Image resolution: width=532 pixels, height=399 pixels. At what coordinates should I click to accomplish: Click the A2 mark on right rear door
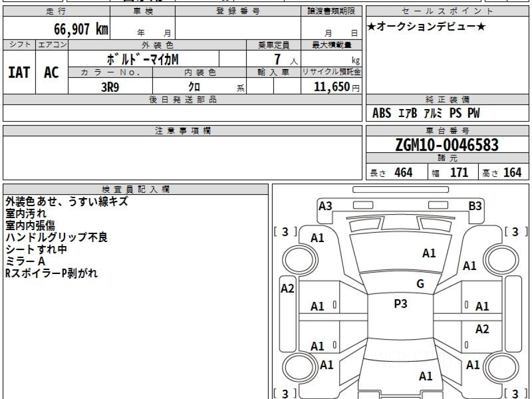coord(482,329)
